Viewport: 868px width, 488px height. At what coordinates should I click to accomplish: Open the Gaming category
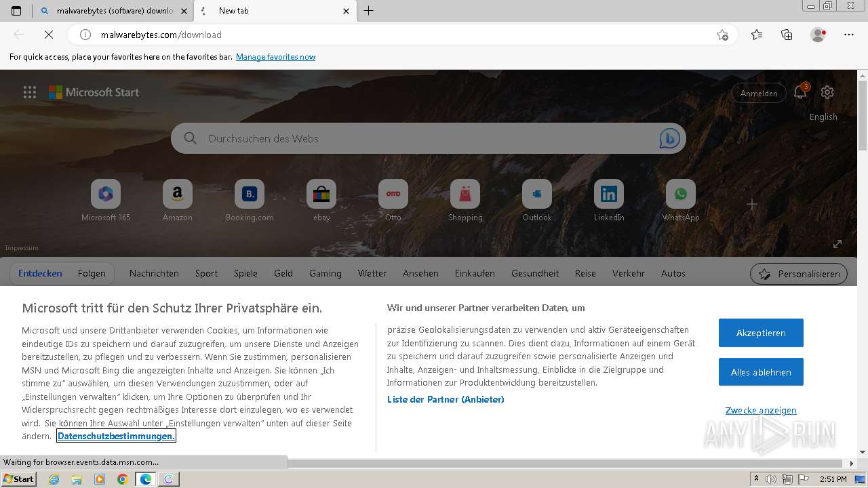tap(325, 274)
